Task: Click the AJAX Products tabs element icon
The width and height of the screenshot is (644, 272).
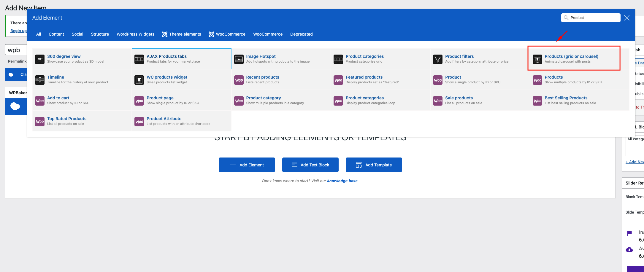Action: pos(139,59)
